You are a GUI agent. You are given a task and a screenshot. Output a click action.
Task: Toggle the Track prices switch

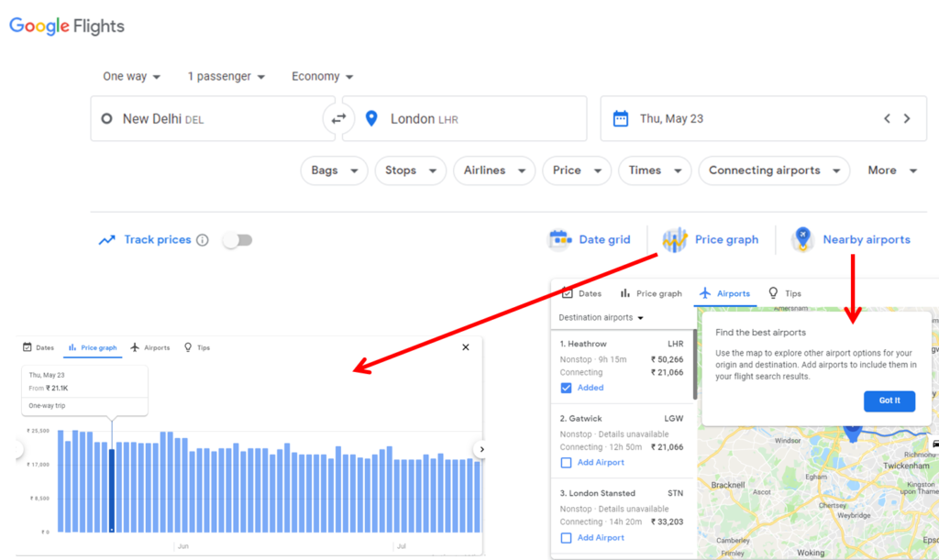[238, 240]
